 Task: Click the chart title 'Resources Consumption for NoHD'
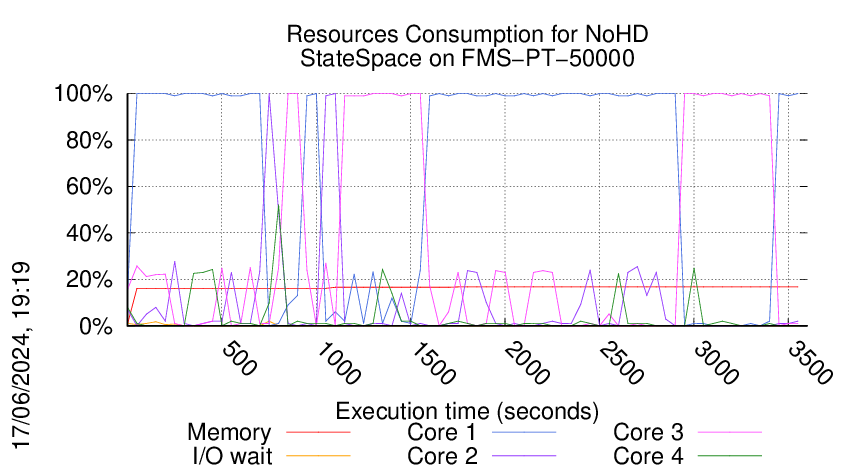467,34
